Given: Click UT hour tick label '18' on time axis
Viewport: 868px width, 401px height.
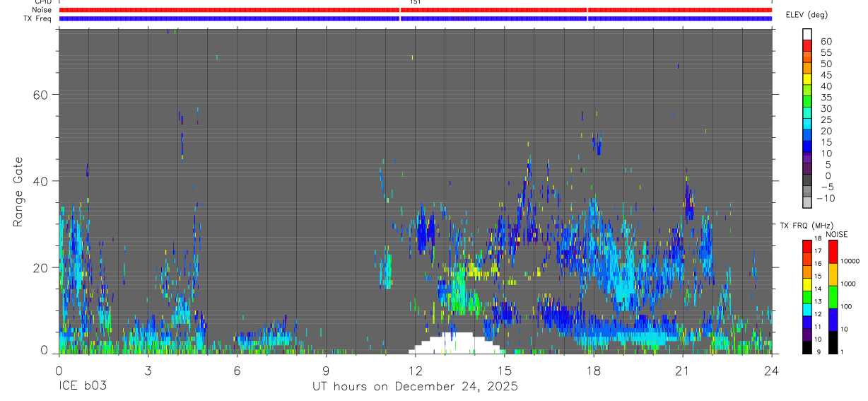Looking at the screenshot, I should (593, 371).
